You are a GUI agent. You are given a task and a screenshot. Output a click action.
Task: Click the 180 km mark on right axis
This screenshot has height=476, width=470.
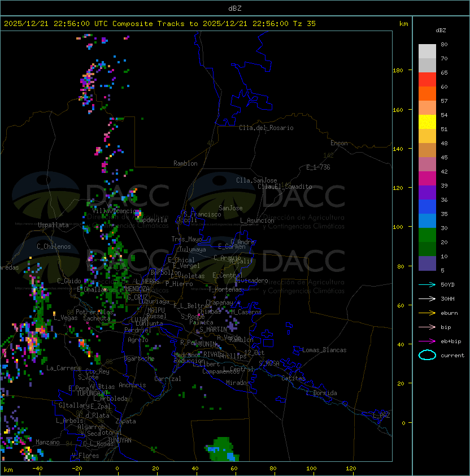[398, 70]
